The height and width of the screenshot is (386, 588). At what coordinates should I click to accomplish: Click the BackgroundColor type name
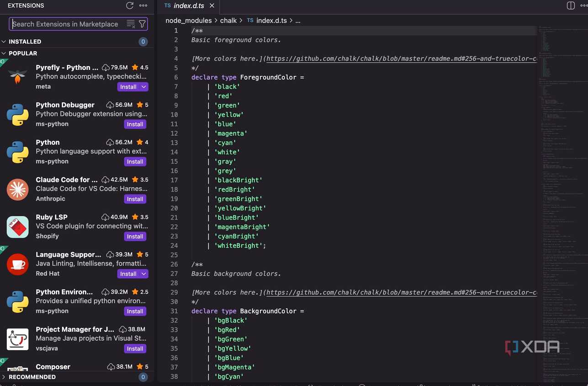pyautogui.click(x=268, y=311)
